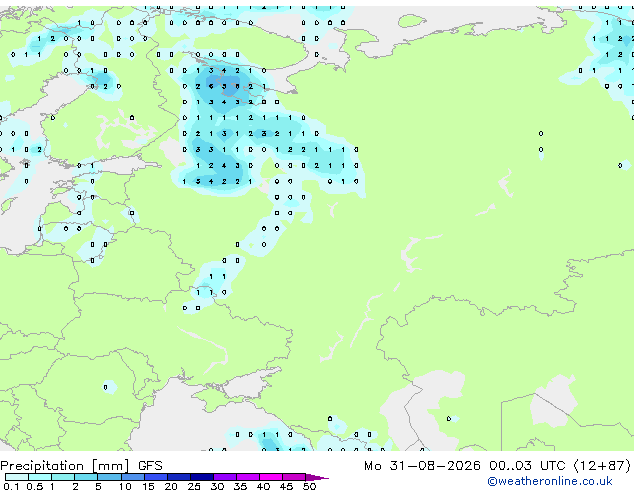Screen dimensions: 634x490
Task: Choose the 2 to 5 mm legend swatch
Action: pyautogui.click(x=86, y=477)
